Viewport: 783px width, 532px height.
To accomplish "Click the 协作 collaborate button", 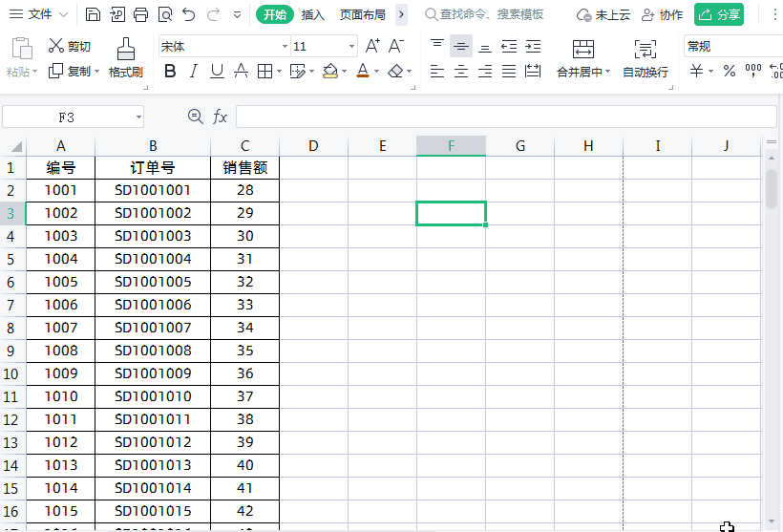I will click(x=662, y=14).
